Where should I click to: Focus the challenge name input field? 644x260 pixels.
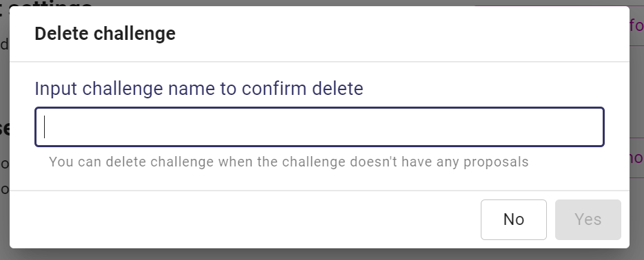319,127
